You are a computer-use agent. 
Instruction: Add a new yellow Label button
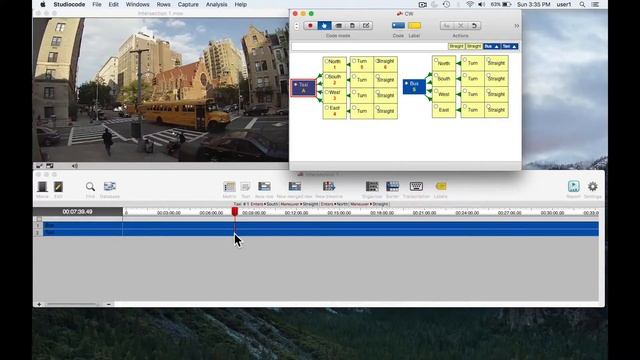pyautogui.click(x=414, y=26)
